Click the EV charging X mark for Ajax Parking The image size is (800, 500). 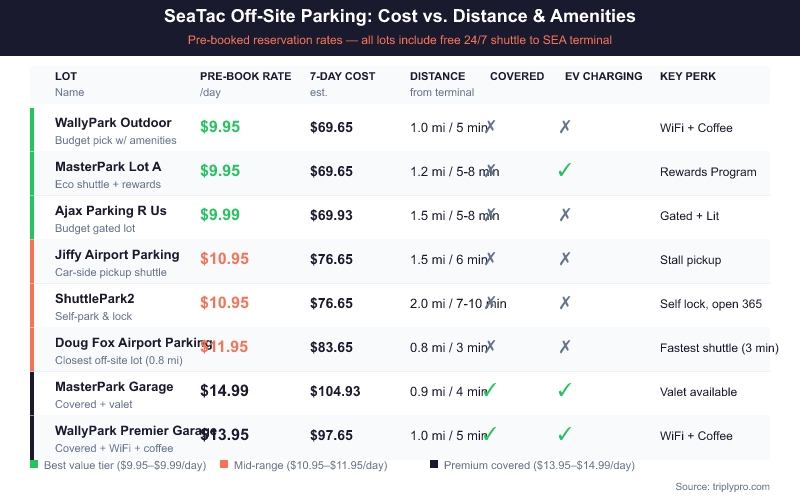(x=565, y=215)
